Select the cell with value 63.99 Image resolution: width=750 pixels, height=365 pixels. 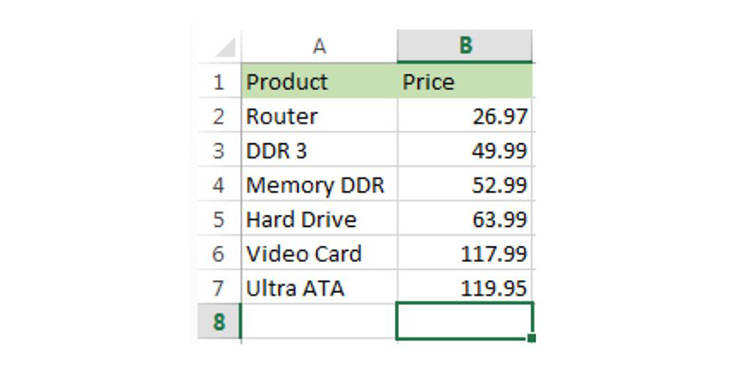click(x=464, y=219)
